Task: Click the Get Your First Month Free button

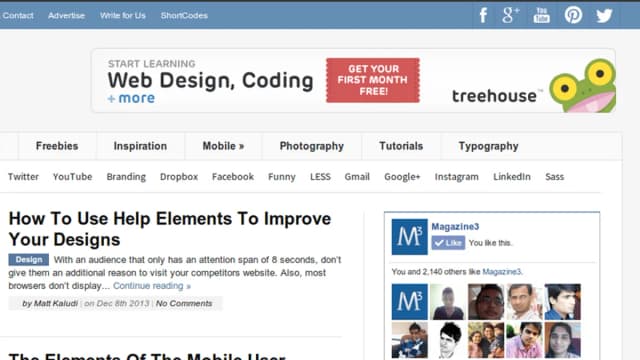Action: [x=373, y=80]
